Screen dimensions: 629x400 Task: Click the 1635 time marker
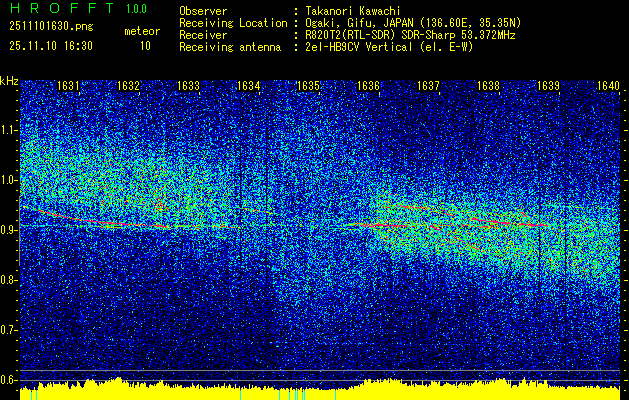[x=308, y=86]
